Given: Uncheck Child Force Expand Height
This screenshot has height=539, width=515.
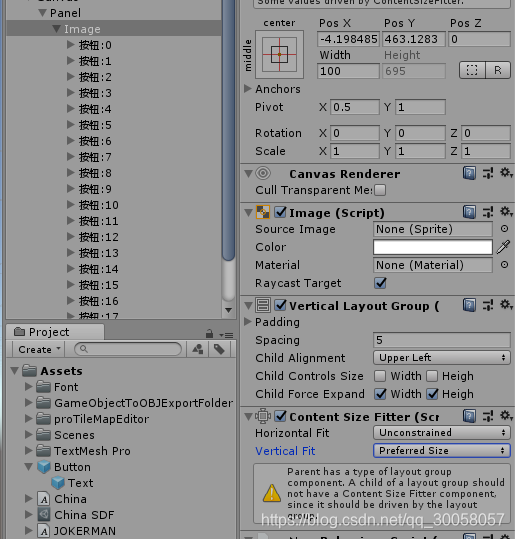Looking at the screenshot, I should tap(432, 394).
